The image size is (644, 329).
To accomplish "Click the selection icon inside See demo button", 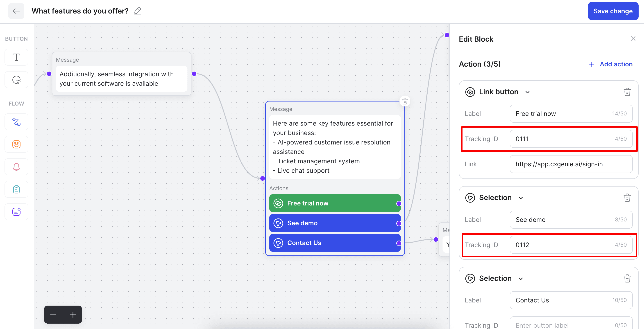I will pos(278,223).
